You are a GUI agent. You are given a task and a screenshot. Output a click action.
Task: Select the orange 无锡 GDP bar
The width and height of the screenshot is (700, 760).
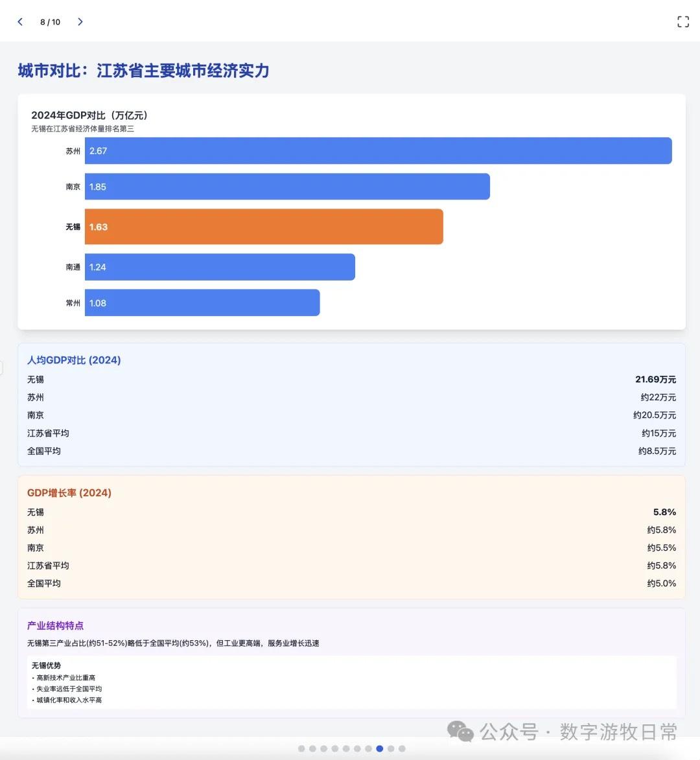264,227
